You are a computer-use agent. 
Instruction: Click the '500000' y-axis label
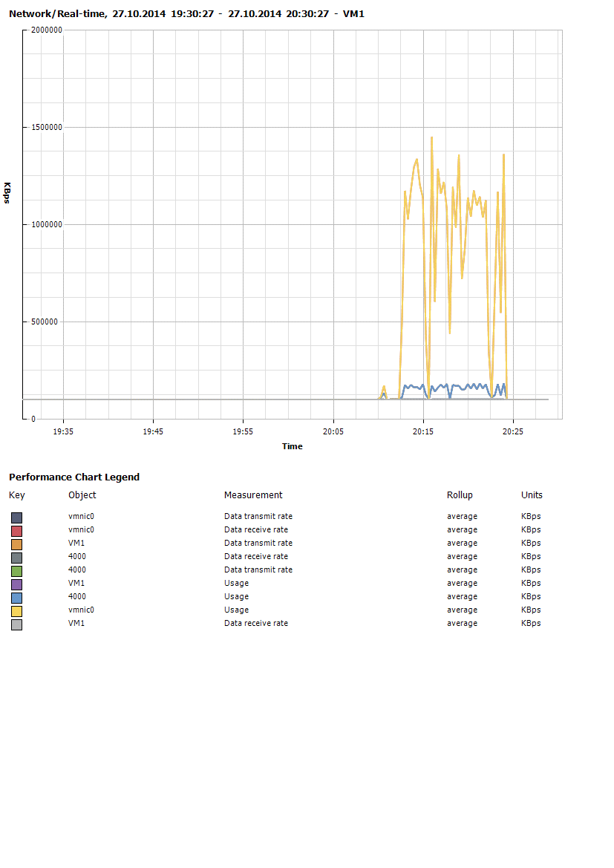click(x=45, y=322)
